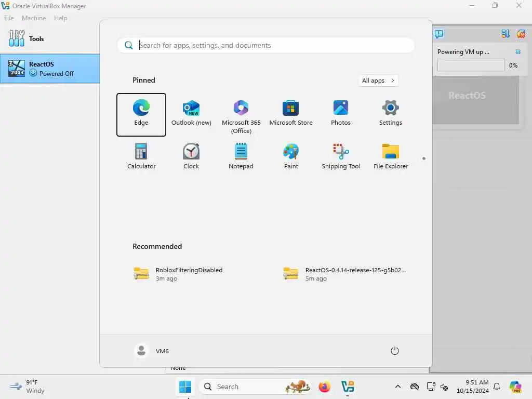Viewport: 532px width, 399px height.
Task: Open VirtualBox Machine menu
Action: coord(34,18)
